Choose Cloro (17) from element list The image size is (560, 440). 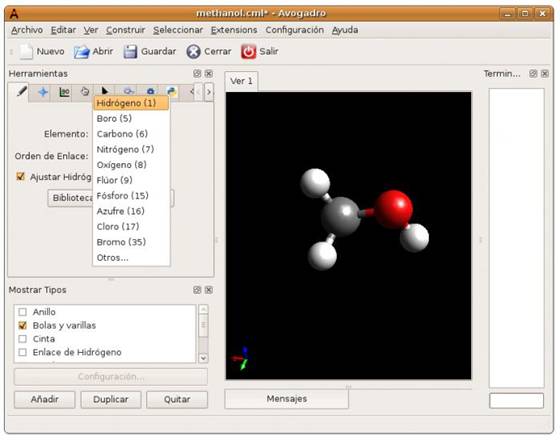pos(131,226)
